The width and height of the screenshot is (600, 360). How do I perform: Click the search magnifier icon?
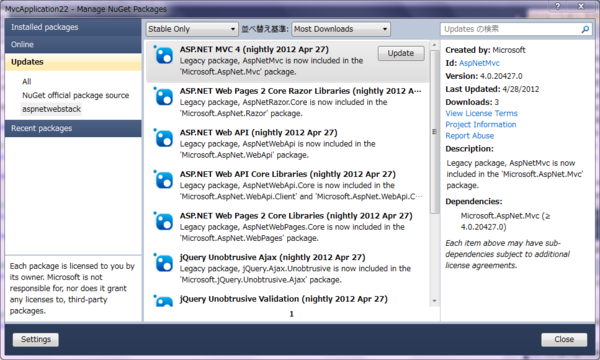585,29
